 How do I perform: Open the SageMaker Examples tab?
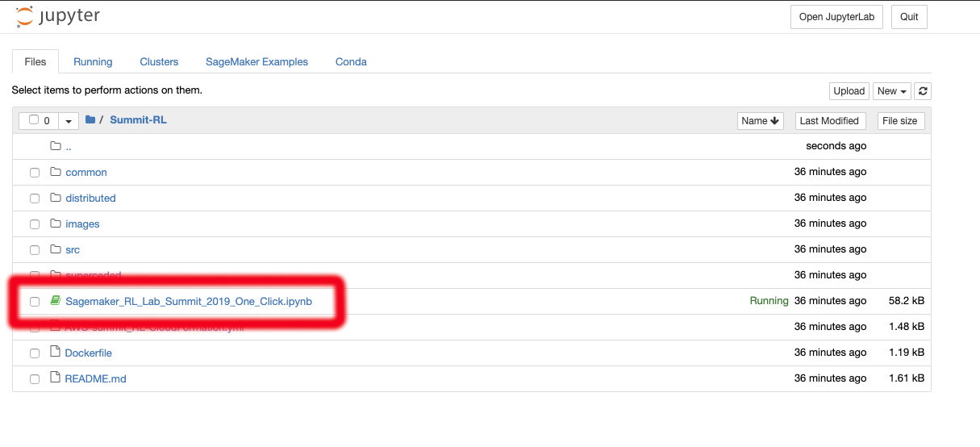click(x=256, y=61)
